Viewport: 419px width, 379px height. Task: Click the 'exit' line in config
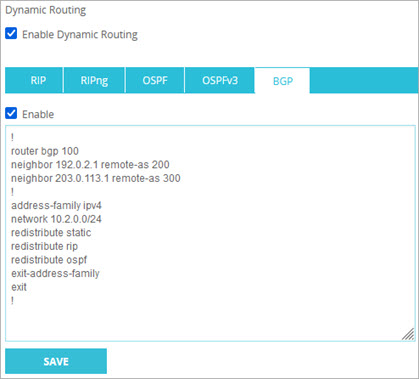pyautogui.click(x=19, y=287)
